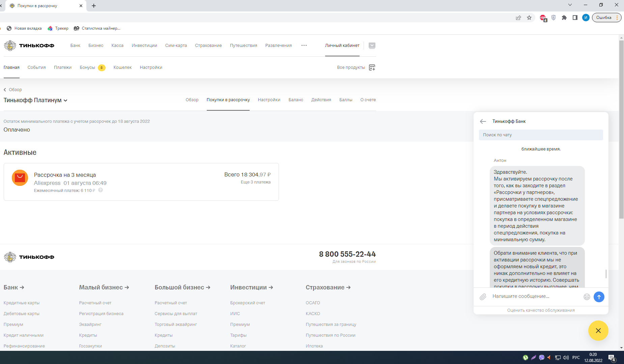
Task: Click the shield extension icon
Action: [554, 18]
